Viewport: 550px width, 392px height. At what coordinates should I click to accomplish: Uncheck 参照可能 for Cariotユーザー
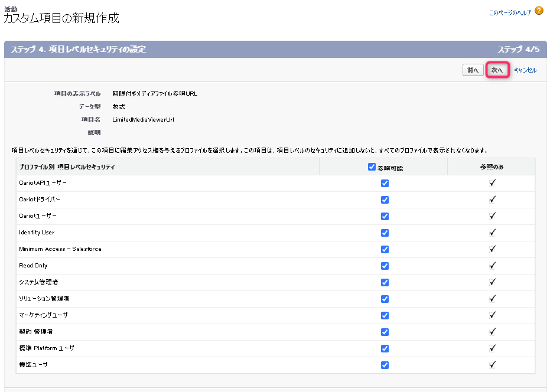click(385, 216)
